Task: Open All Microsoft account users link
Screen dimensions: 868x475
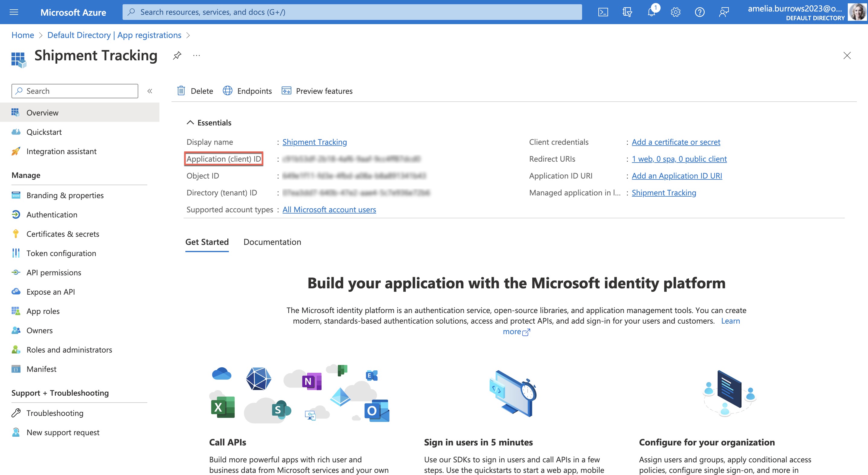Action: pyautogui.click(x=329, y=209)
